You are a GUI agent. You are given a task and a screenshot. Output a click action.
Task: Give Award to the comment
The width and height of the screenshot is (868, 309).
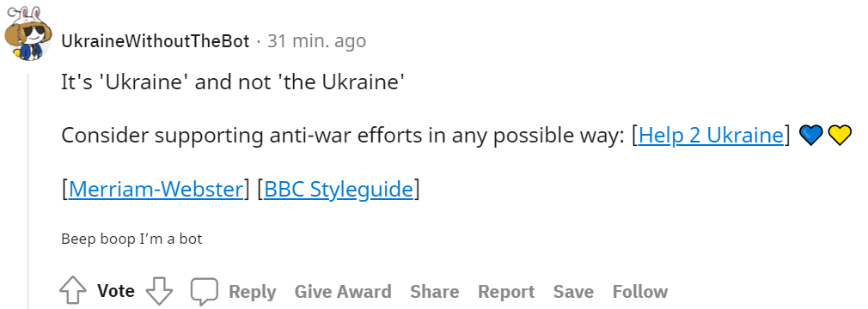(x=343, y=291)
